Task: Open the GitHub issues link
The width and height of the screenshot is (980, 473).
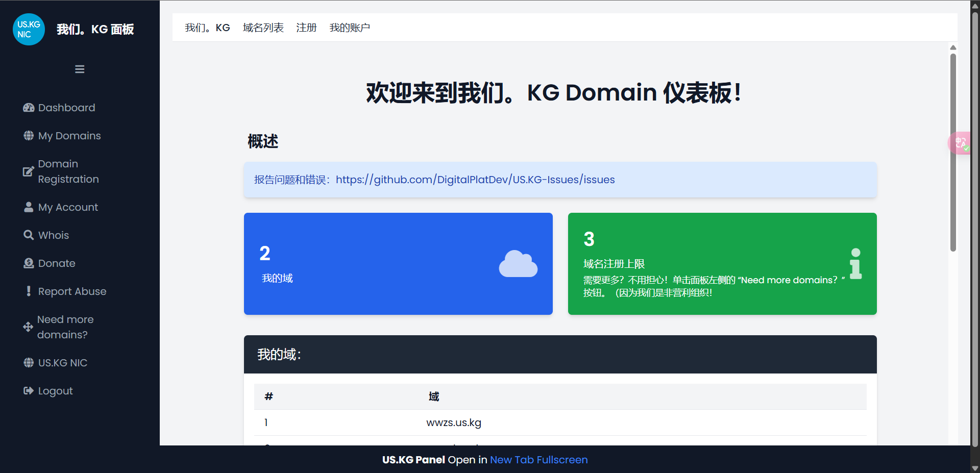Action: [x=475, y=180]
